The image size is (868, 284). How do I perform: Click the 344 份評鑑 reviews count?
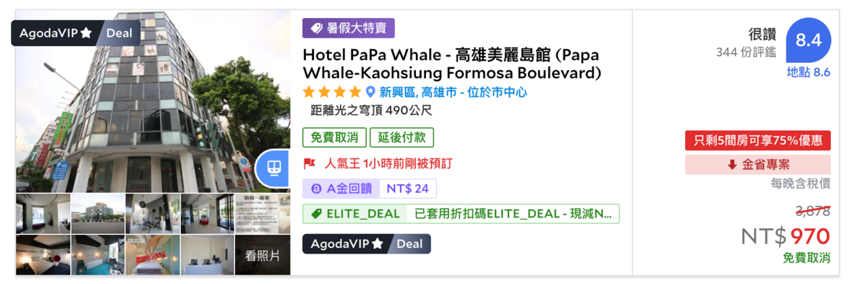point(746,52)
